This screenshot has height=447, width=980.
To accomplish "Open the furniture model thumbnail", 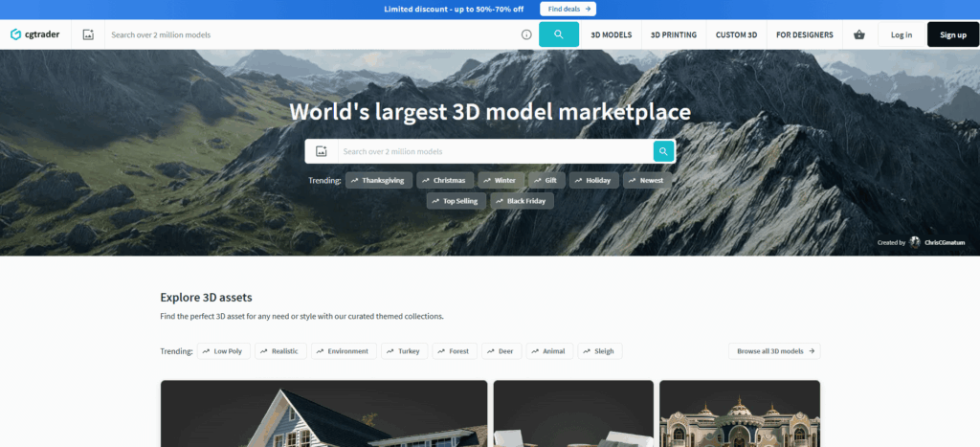I will click(573, 413).
